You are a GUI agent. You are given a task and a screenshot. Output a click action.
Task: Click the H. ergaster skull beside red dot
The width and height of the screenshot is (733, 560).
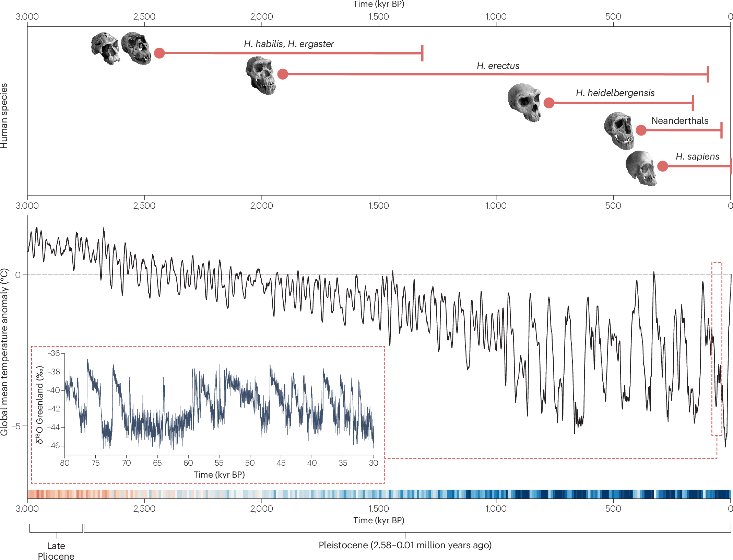coord(136,48)
